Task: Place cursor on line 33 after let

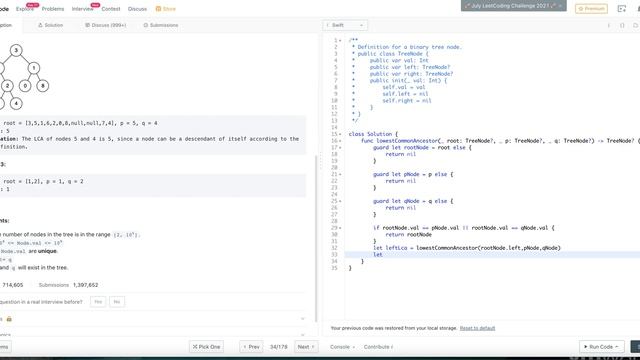Action: [383, 255]
